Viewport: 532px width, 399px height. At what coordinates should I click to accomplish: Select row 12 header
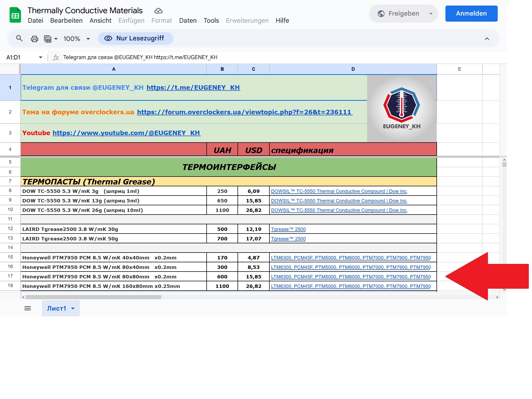10,229
